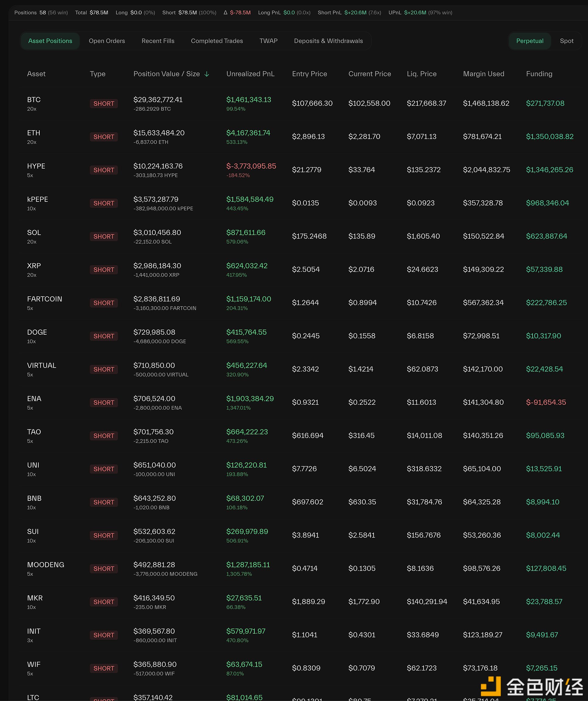Click the SHORT badge on FARTCOIN row
Screen dimensions: 588x701
[x=104, y=303]
